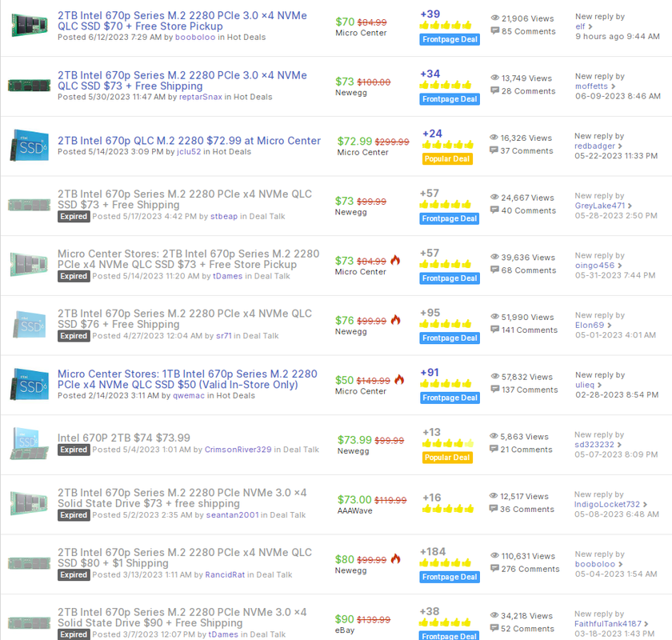Click the 137 Comments text
Screen dimensions: 672x640
point(530,390)
